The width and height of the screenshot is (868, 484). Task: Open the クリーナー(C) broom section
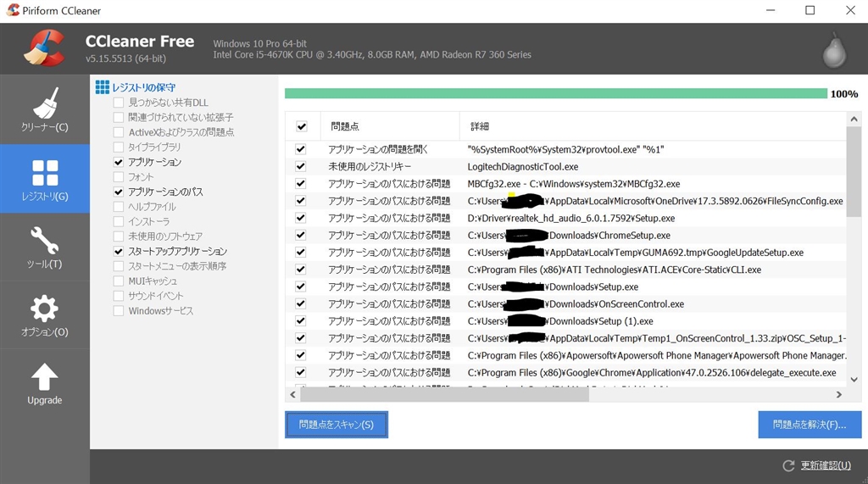(x=44, y=109)
